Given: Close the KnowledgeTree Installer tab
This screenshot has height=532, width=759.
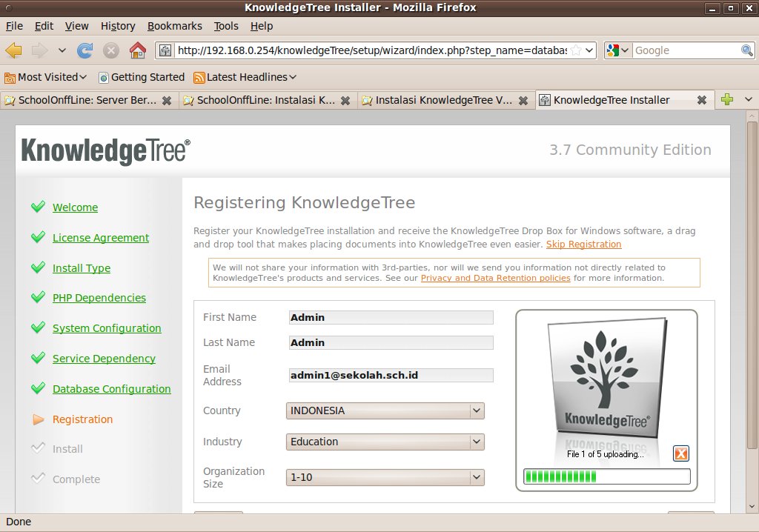Looking at the screenshot, I should [x=701, y=100].
